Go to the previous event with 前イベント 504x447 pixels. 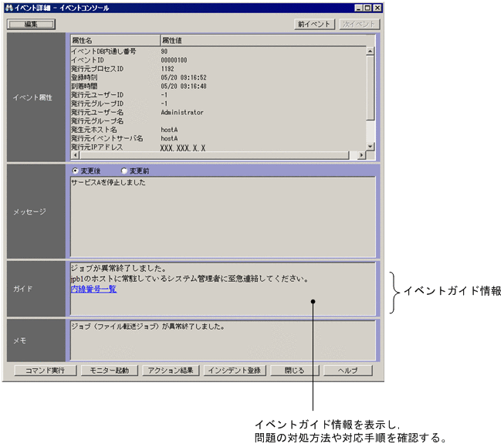pos(314,24)
